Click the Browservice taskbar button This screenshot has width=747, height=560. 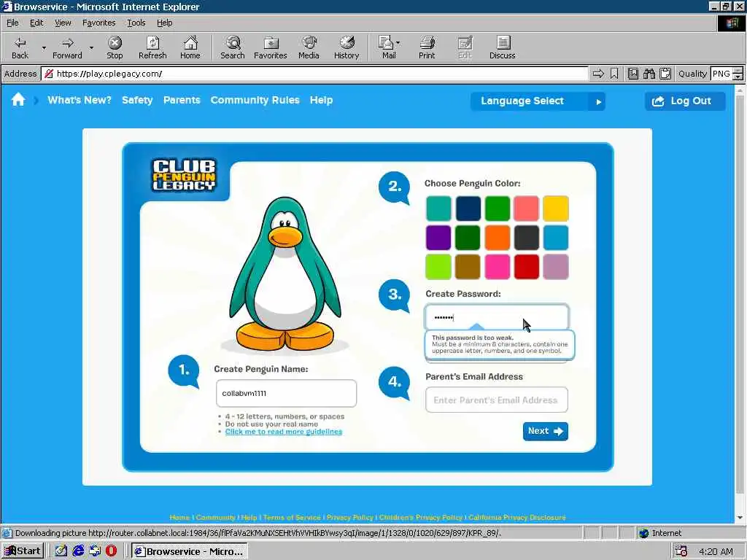click(189, 551)
